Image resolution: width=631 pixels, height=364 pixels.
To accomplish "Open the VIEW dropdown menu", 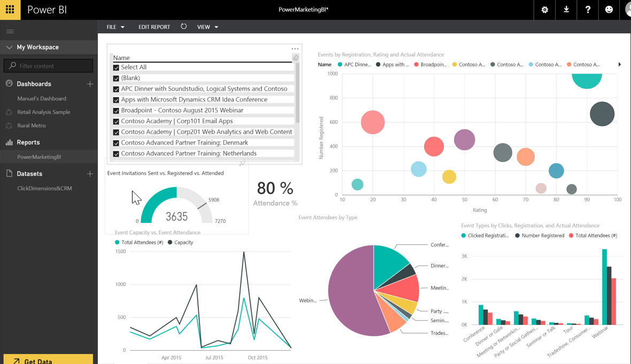I will 207,27.
